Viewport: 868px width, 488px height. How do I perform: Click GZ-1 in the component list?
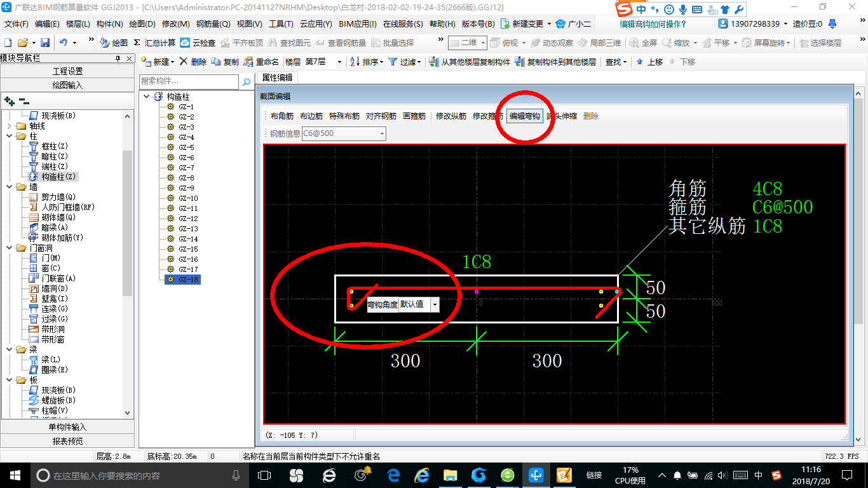coord(186,107)
